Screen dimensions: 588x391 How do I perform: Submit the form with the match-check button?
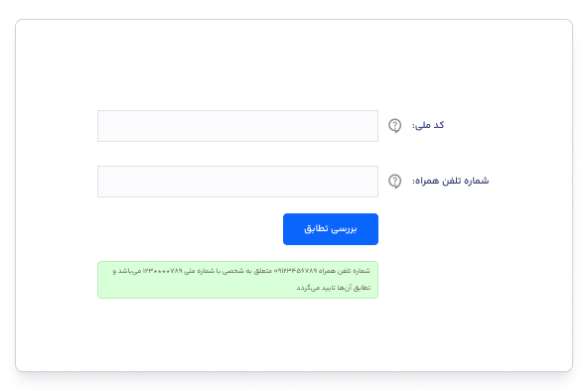tap(331, 229)
